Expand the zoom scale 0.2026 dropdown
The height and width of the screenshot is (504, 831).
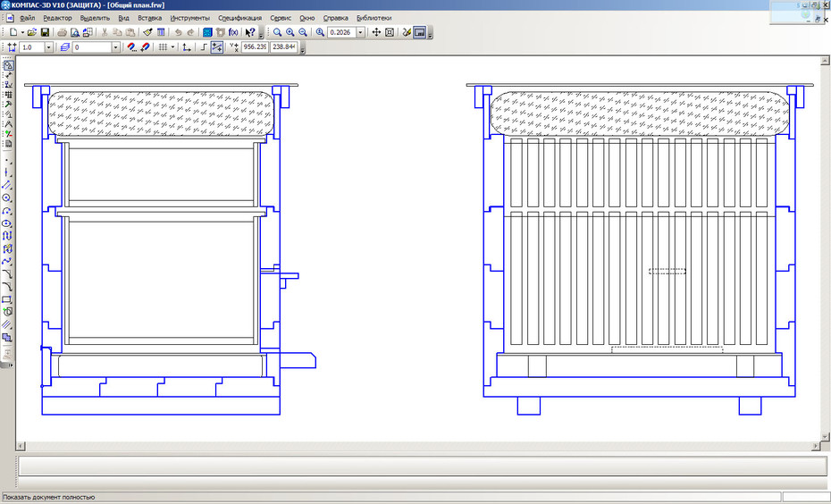360,32
